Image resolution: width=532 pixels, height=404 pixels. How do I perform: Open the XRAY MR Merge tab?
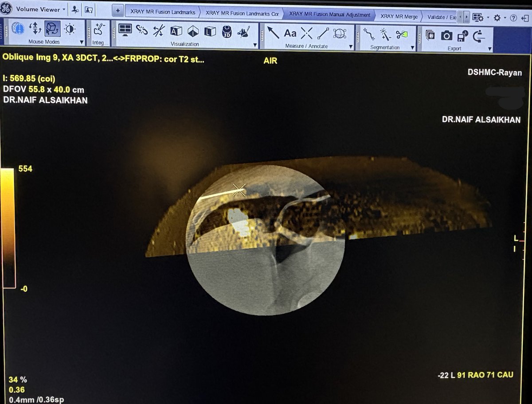pos(399,16)
